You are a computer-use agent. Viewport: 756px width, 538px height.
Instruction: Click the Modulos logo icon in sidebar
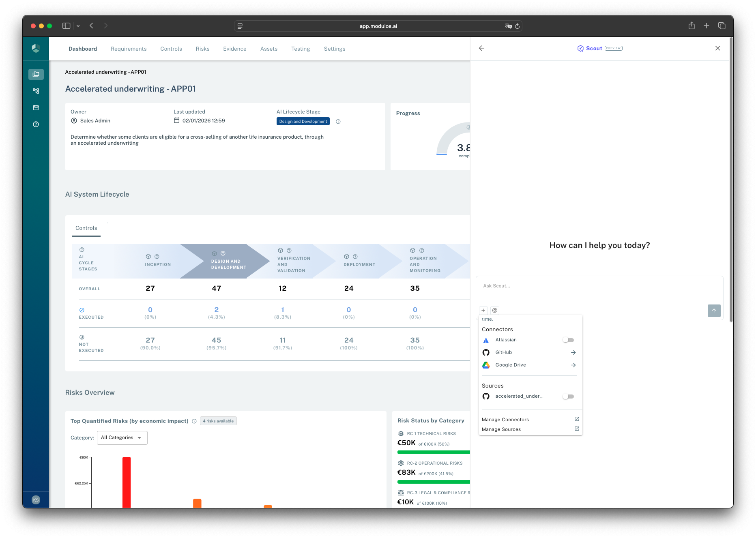[36, 48]
